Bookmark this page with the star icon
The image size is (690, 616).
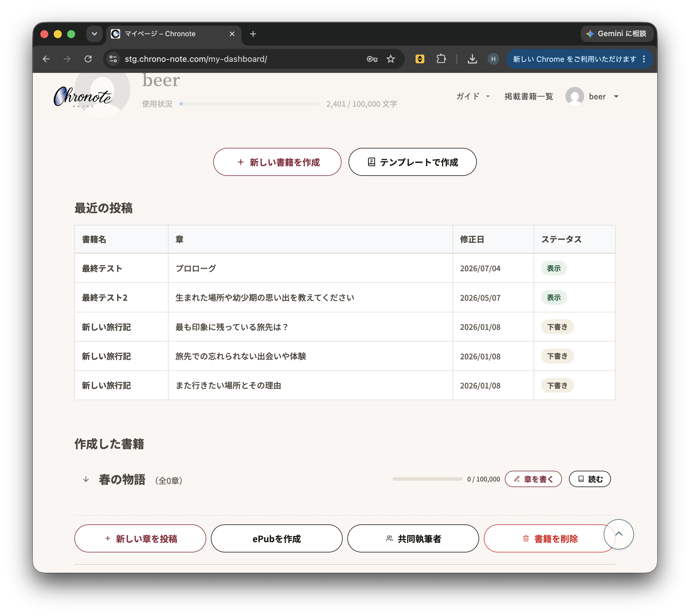391,59
